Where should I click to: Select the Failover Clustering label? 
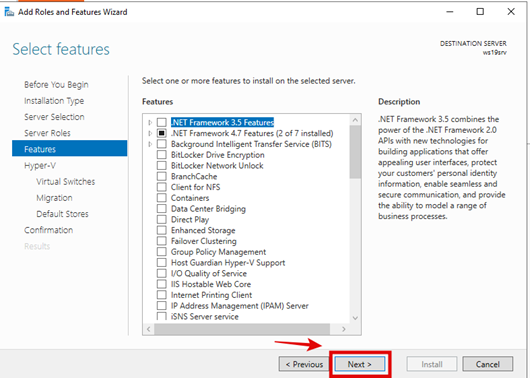tap(203, 241)
